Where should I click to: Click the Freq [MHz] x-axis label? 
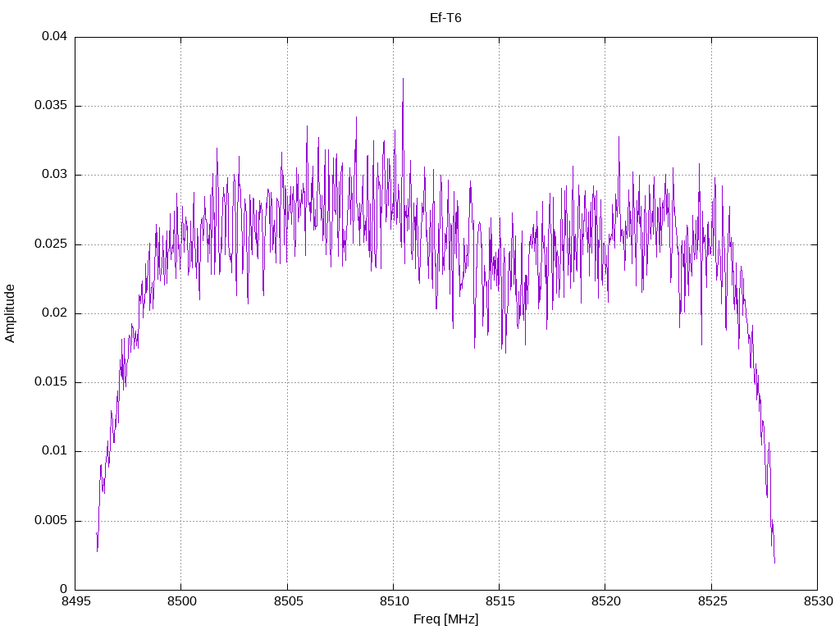(x=445, y=619)
